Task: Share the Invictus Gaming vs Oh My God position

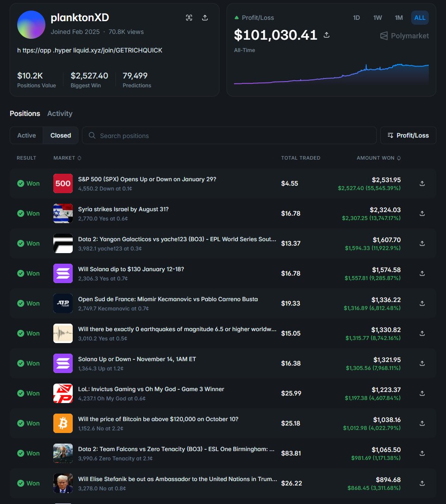Action: pos(422,393)
